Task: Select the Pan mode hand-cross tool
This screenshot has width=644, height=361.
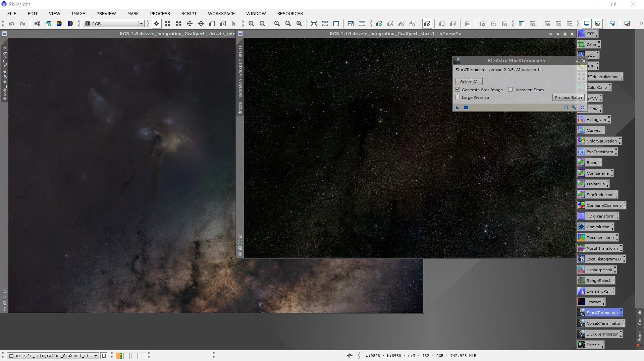Action: [201, 23]
